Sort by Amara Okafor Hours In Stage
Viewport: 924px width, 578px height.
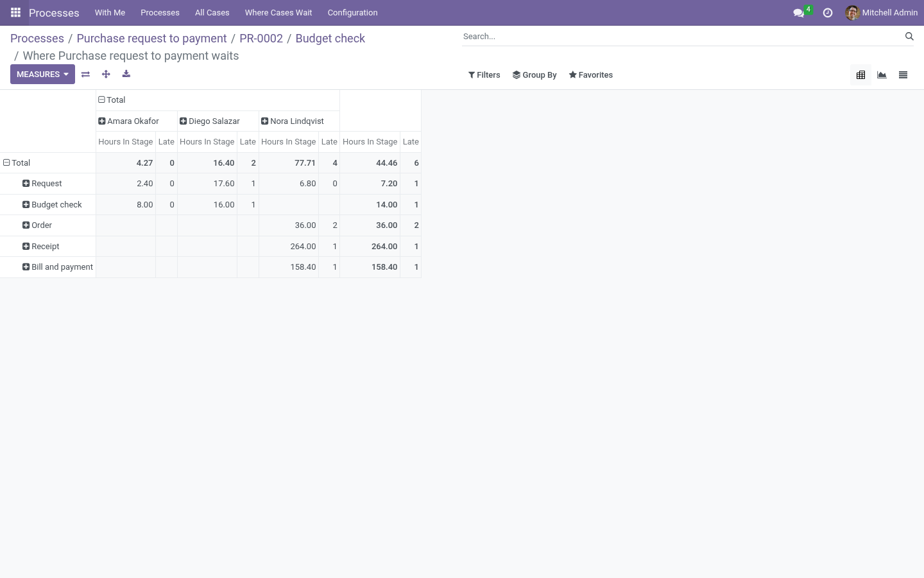(126, 142)
